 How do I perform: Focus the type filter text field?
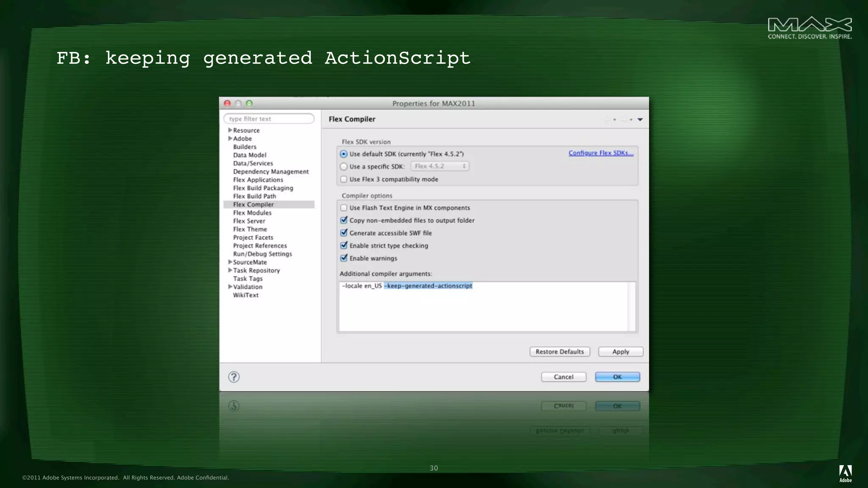click(x=269, y=119)
